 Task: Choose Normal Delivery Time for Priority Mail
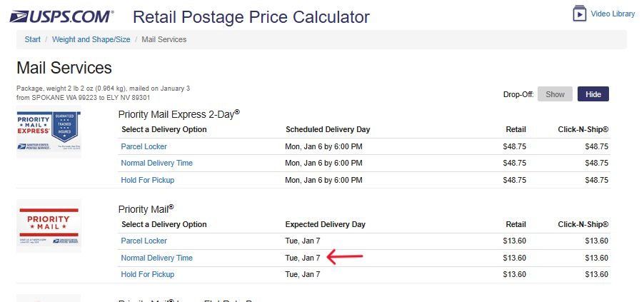156,258
